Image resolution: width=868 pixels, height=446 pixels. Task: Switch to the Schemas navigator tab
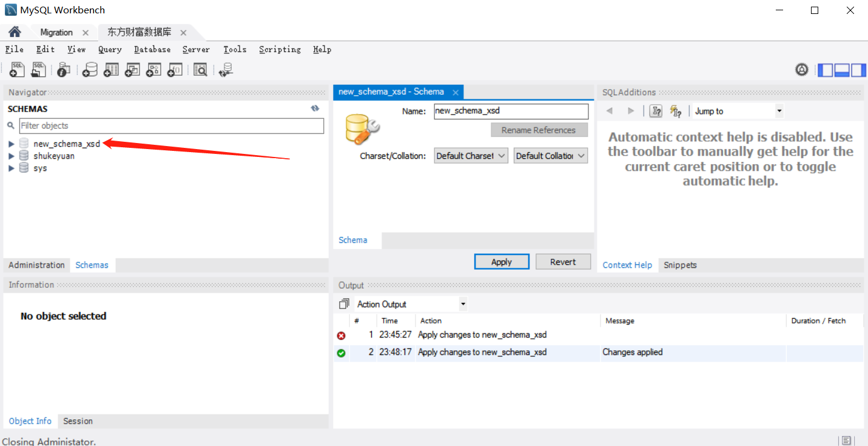tap(92, 265)
